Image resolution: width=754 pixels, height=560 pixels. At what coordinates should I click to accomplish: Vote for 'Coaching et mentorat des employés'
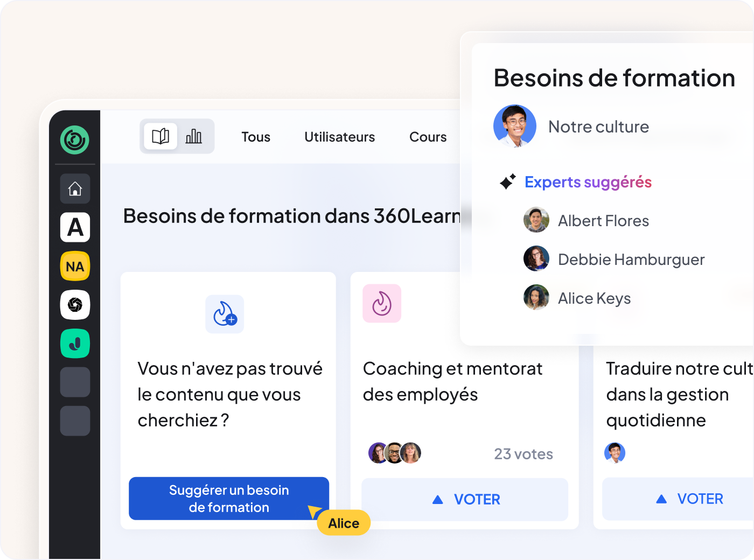[x=465, y=500]
